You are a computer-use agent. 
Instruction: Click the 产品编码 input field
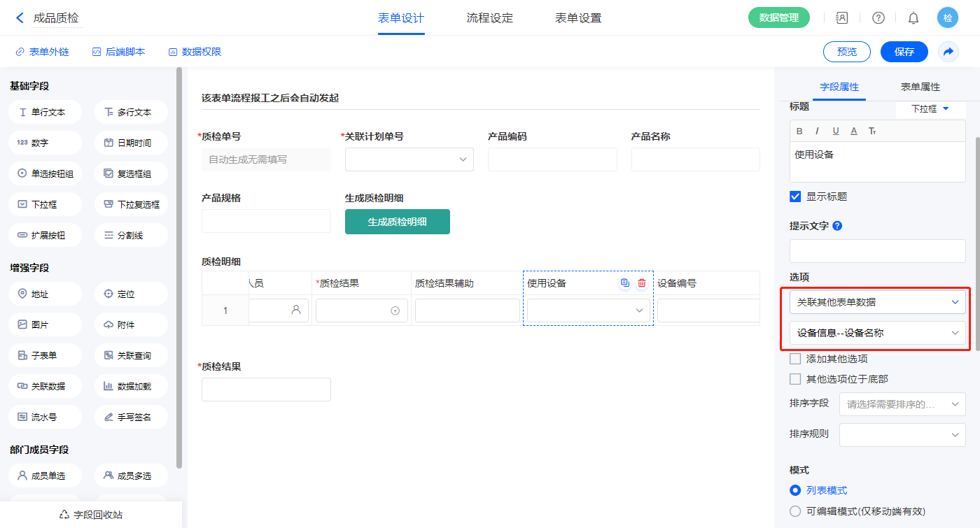[x=552, y=159]
